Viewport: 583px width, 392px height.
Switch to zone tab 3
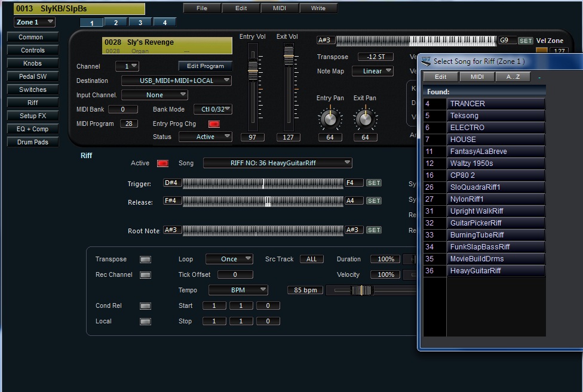[x=140, y=23]
